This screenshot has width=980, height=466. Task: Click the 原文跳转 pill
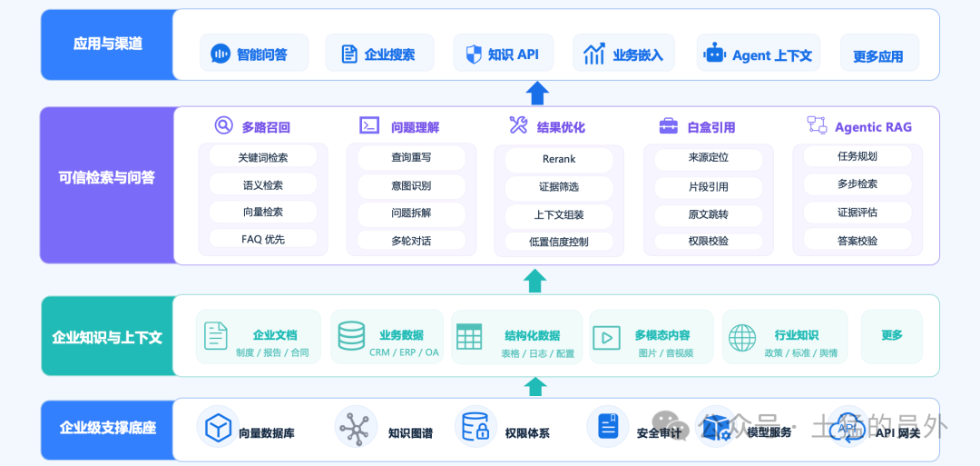pos(709,214)
